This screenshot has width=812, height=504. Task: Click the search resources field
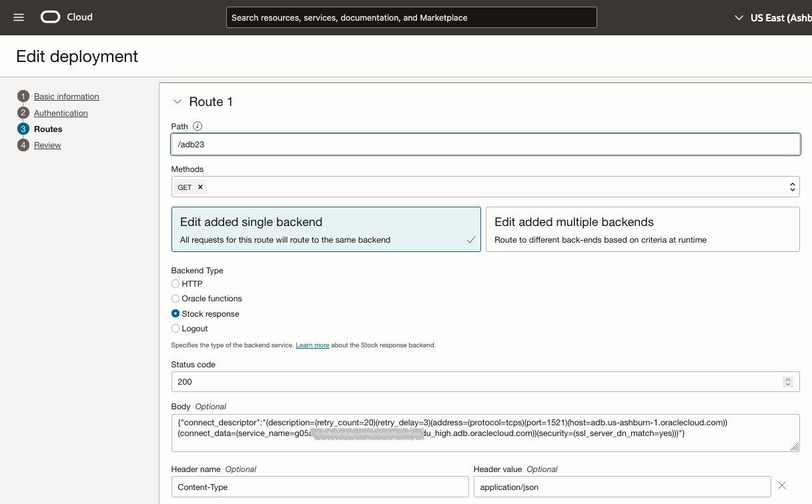click(411, 18)
